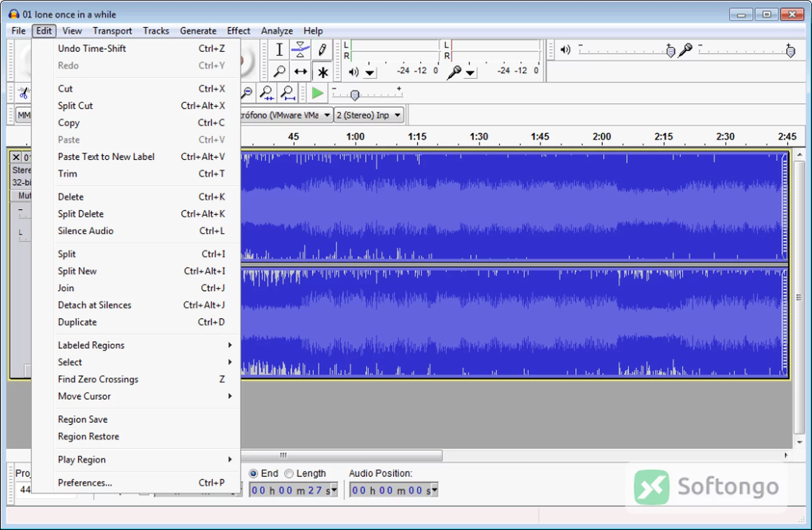
Task: Click the mixer toolbar microphone icon
Action: click(x=685, y=50)
